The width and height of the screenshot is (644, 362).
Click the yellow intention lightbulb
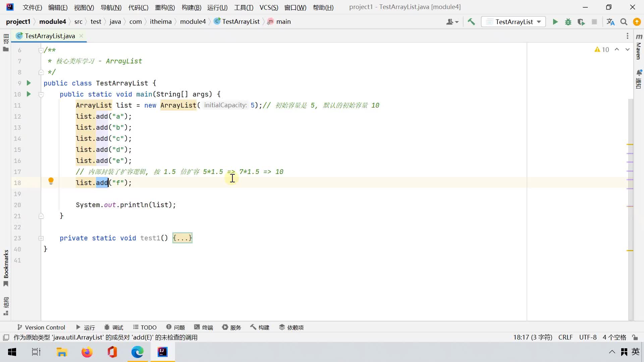[x=51, y=181]
